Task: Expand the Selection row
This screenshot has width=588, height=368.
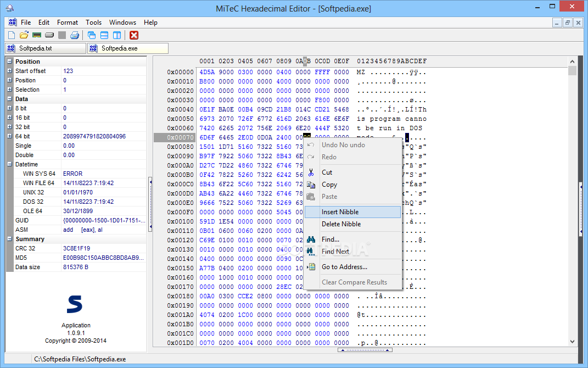Action: point(10,90)
